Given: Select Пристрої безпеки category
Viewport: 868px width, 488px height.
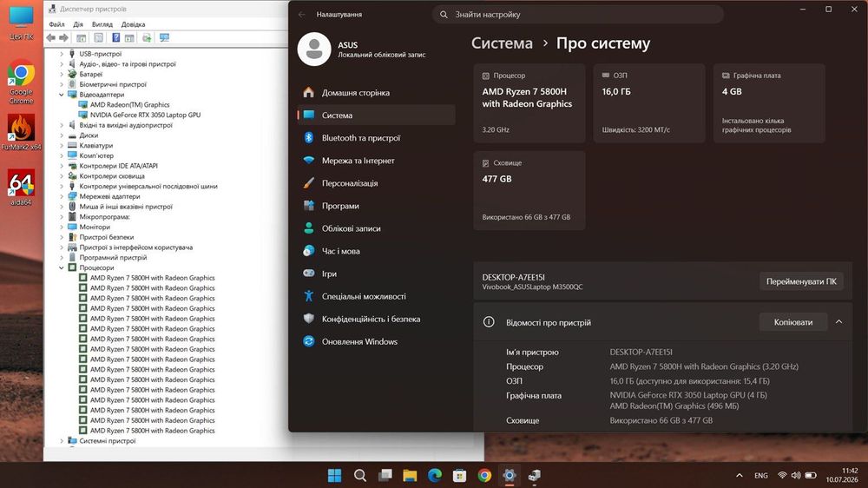Looking at the screenshot, I should [x=106, y=237].
